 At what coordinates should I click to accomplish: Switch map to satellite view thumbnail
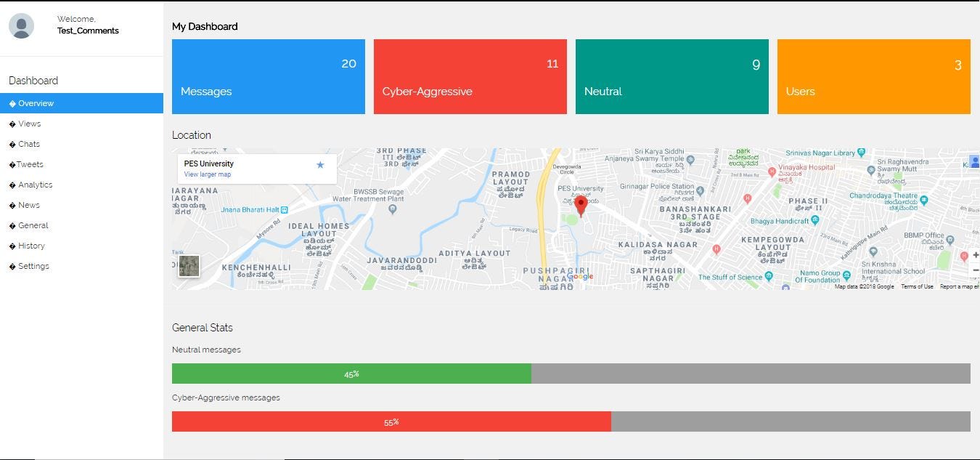pyautogui.click(x=189, y=266)
